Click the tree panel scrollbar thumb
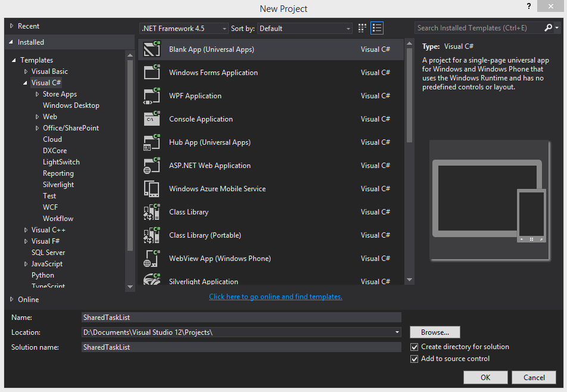 [x=130, y=155]
